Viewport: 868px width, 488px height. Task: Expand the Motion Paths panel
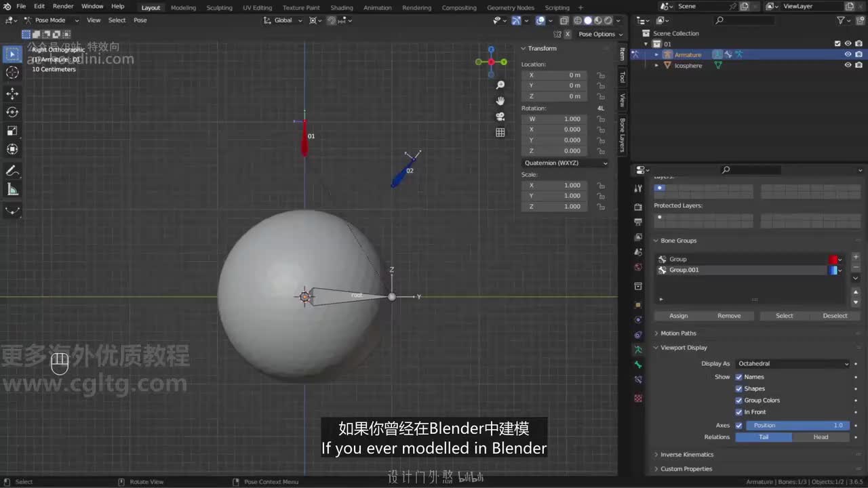(678, 333)
